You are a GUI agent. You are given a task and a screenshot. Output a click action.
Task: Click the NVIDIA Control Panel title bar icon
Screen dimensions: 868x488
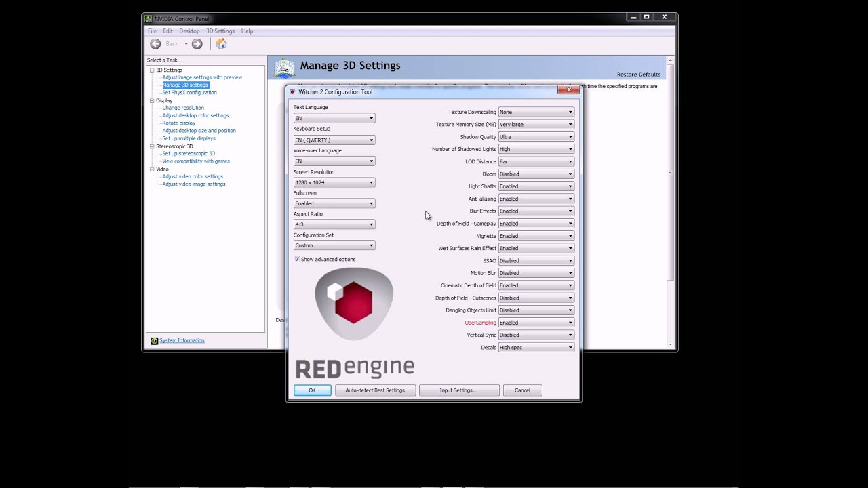click(149, 18)
